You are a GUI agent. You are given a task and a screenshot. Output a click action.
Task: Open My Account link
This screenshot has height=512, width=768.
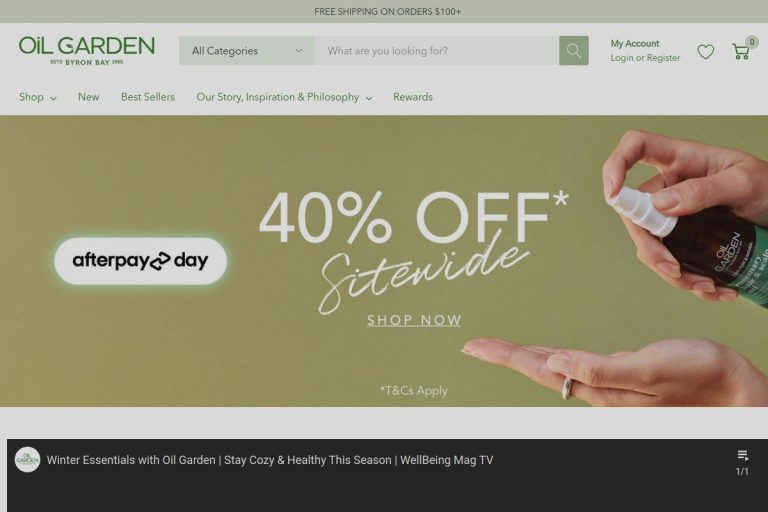pos(635,44)
